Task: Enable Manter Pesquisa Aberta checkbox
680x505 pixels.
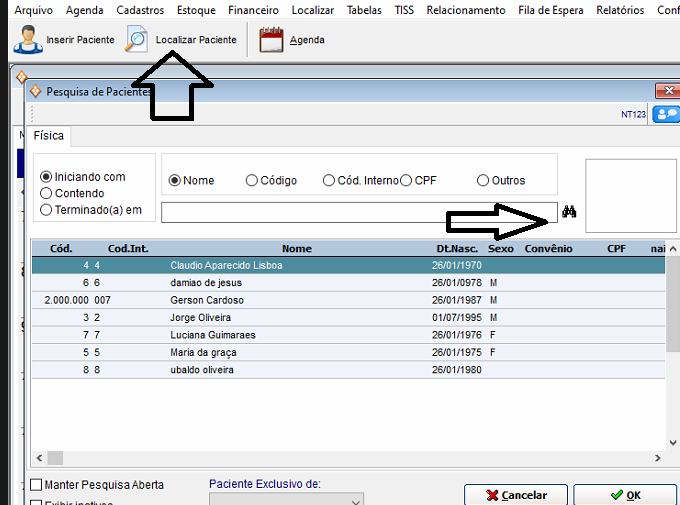Action: click(36, 485)
